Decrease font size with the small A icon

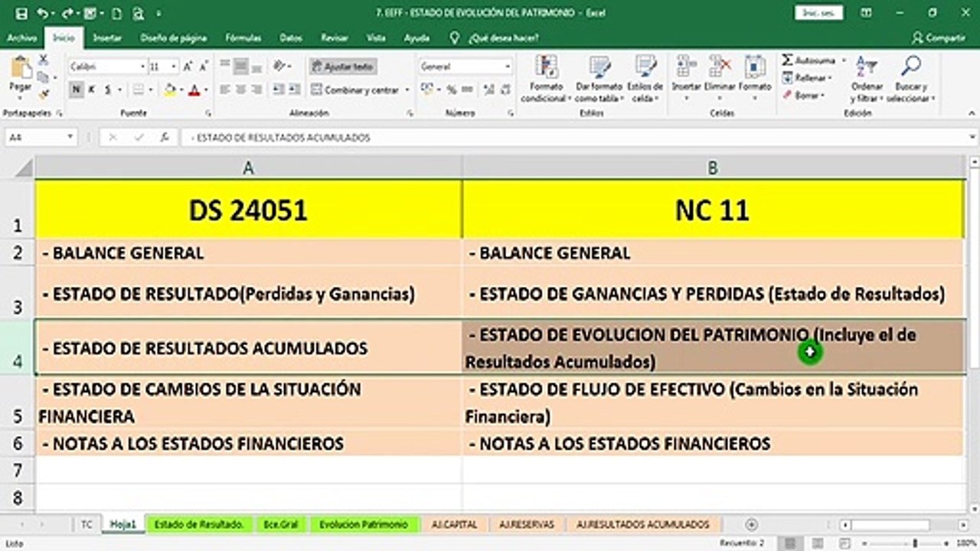[x=204, y=67]
